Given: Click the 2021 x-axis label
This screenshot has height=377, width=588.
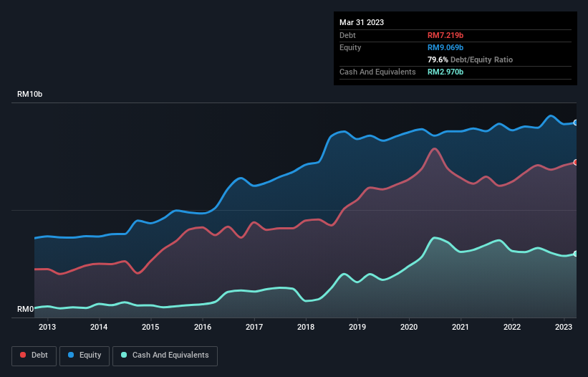Looking at the screenshot, I should tap(461, 327).
